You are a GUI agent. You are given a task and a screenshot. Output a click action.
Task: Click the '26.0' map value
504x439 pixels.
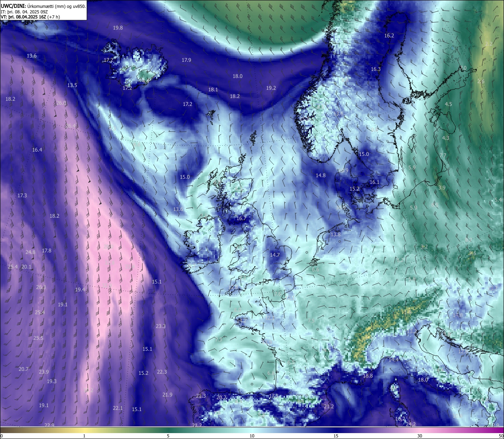[x=61, y=103]
